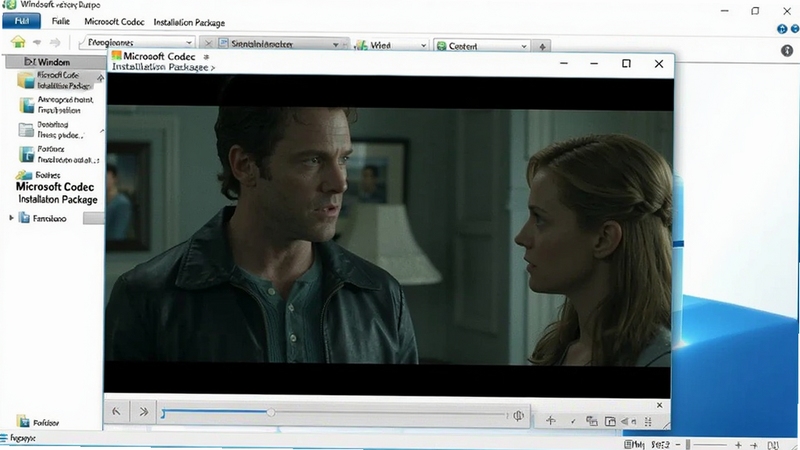The image size is (800, 450).
Task: Click the last icon in status bar far right
Action: pos(773,445)
